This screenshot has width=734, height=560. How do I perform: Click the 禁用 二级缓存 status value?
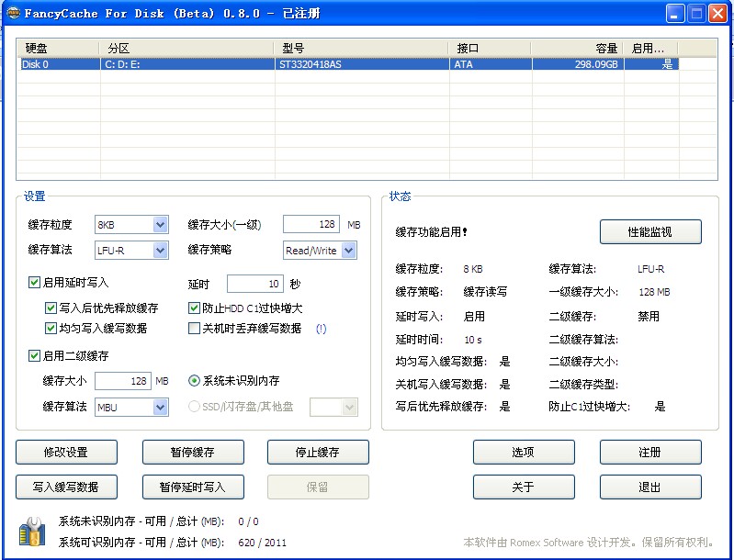(649, 316)
